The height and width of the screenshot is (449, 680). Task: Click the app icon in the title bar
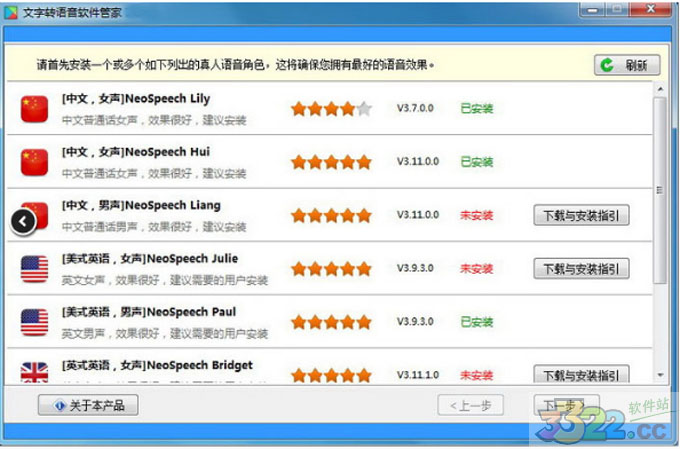[11, 13]
